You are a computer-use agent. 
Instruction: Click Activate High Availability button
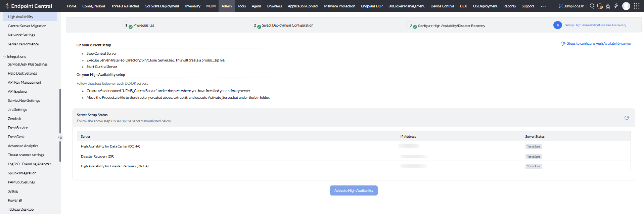[x=354, y=190]
